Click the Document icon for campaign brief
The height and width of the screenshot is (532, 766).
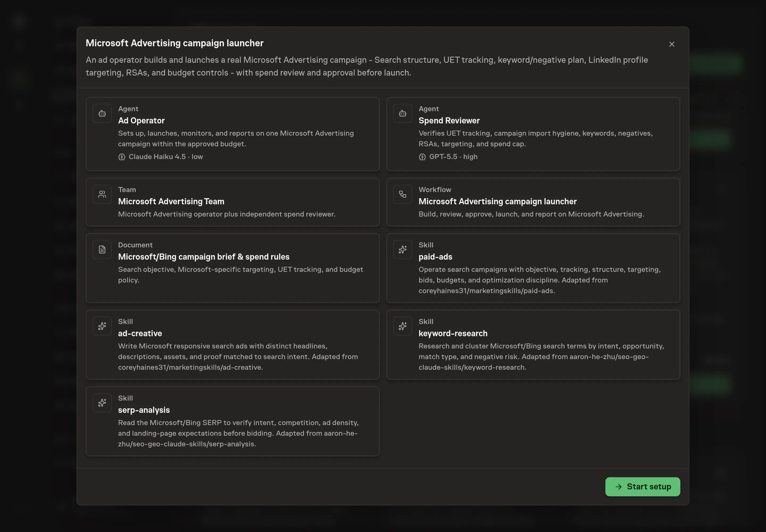coord(102,250)
